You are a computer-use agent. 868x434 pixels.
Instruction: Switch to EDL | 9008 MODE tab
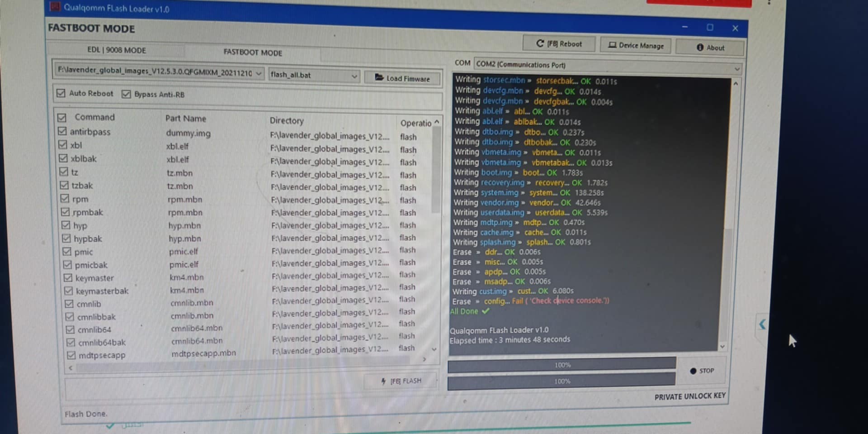point(117,50)
